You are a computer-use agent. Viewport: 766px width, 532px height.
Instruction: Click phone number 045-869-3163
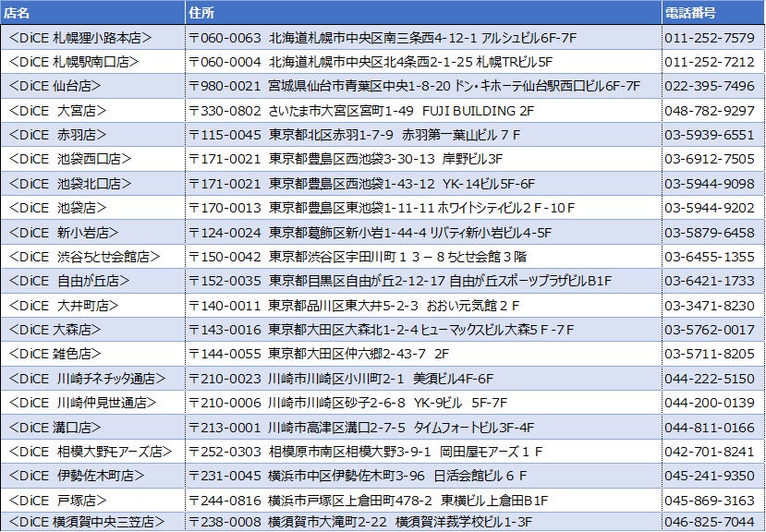click(x=713, y=500)
